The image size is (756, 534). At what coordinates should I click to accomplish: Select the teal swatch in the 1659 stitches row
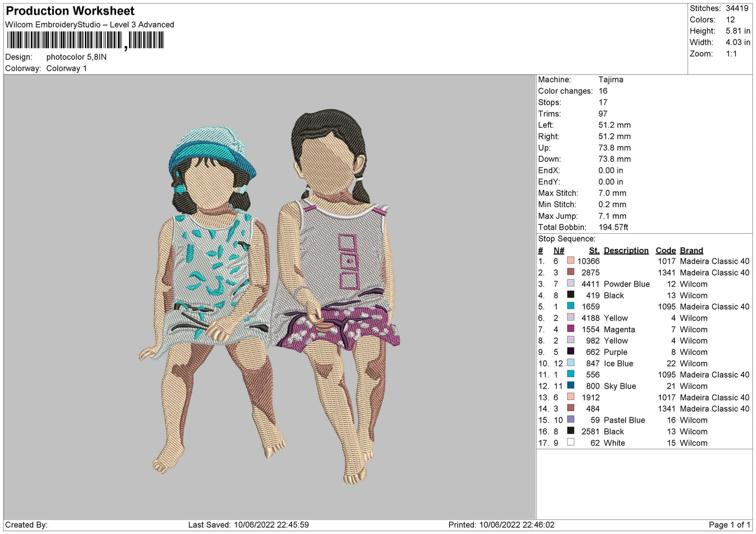(x=571, y=306)
